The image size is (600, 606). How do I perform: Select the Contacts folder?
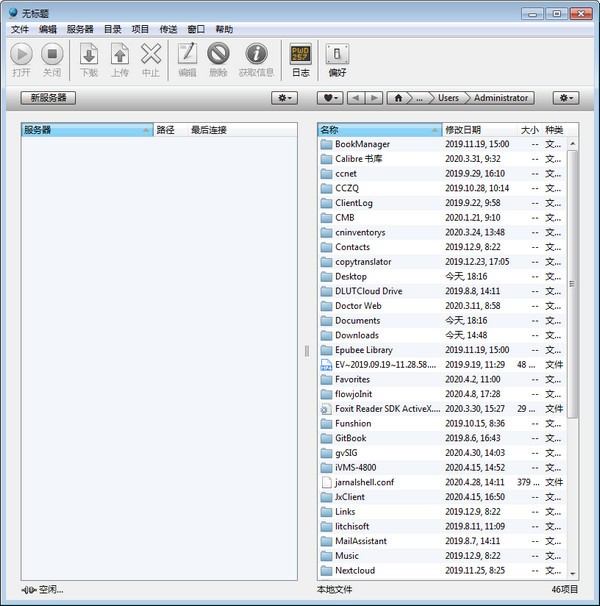pos(441,247)
